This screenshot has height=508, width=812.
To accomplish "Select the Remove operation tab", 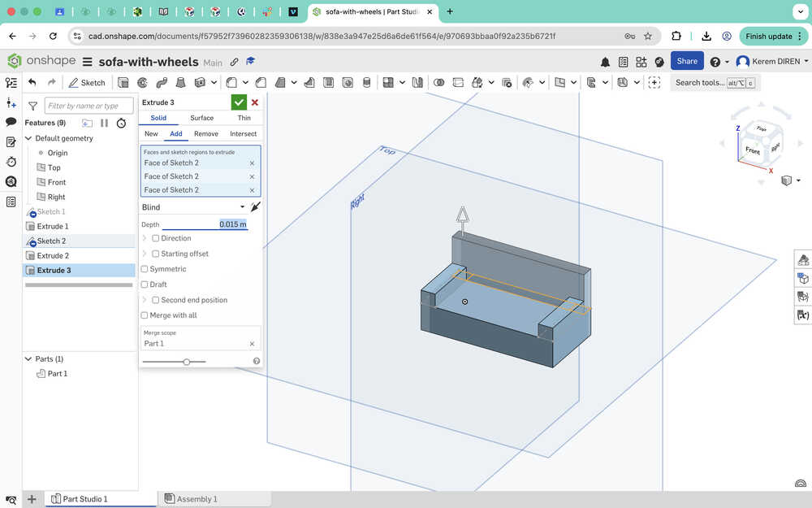I will (206, 133).
